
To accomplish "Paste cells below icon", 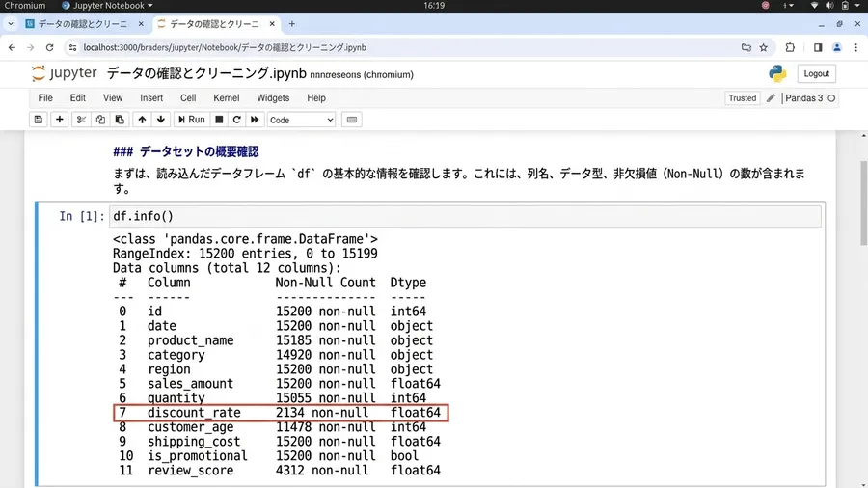I will pos(120,120).
